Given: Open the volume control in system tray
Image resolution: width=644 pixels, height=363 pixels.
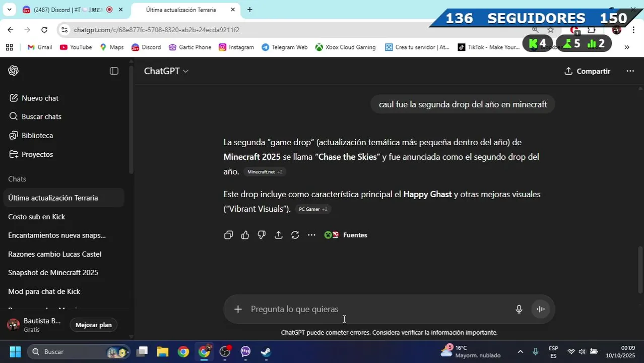Looking at the screenshot, I should pos(582,352).
